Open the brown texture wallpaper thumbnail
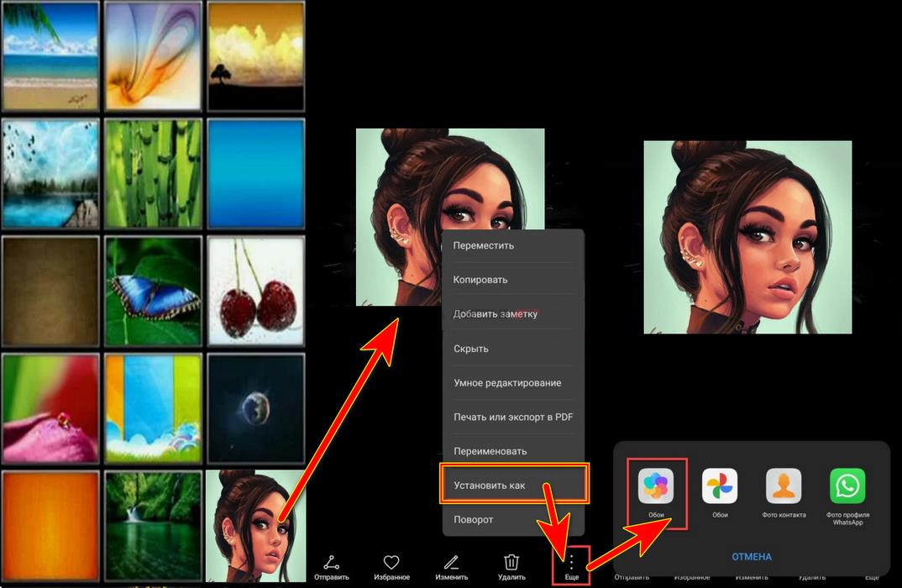902x588 pixels. 50,291
